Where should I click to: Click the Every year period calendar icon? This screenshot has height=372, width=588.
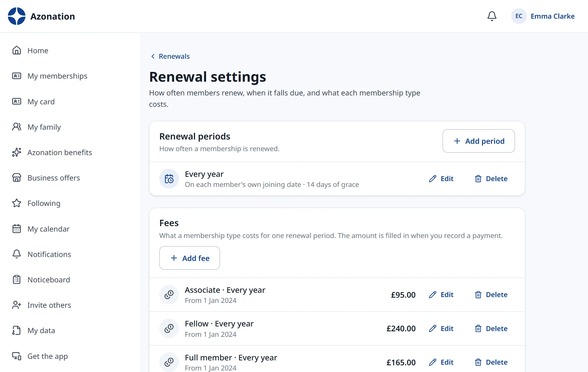pos(169,179)
